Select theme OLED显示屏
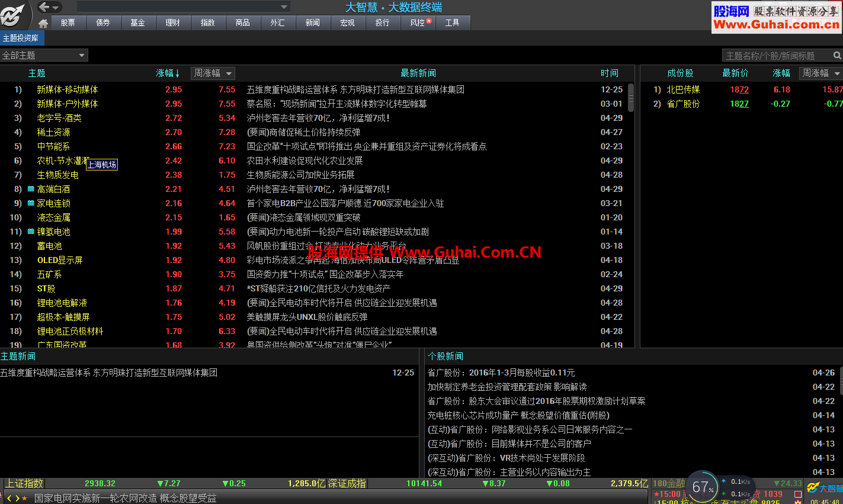Viewport: 843px width, 504px height. [60, 260]
